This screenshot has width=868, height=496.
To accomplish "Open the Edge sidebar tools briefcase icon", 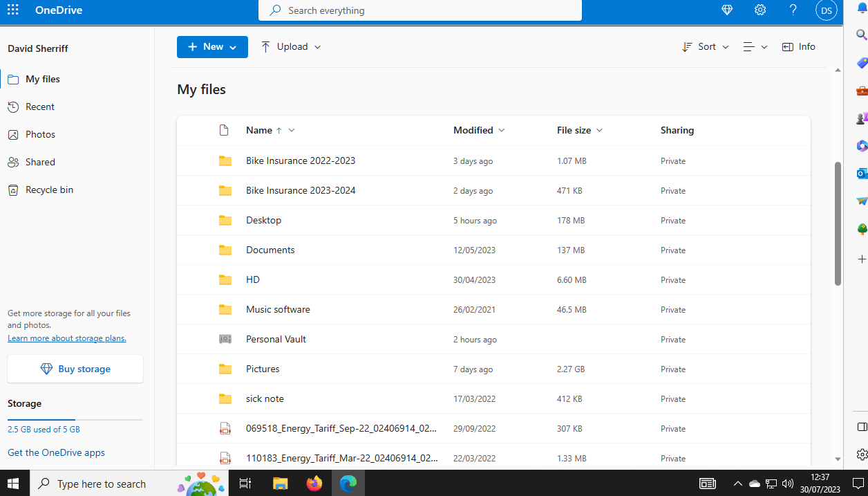I will tap(862, 91).
